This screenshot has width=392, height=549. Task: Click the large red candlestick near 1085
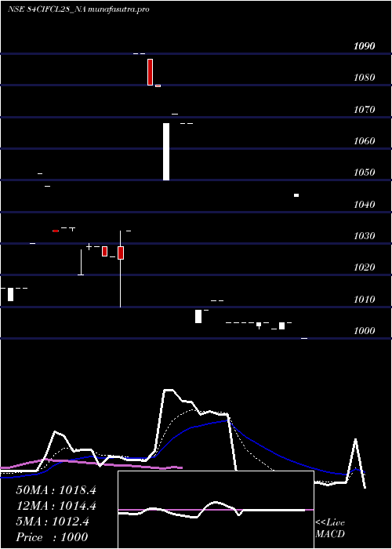click(x=151, y=72)
